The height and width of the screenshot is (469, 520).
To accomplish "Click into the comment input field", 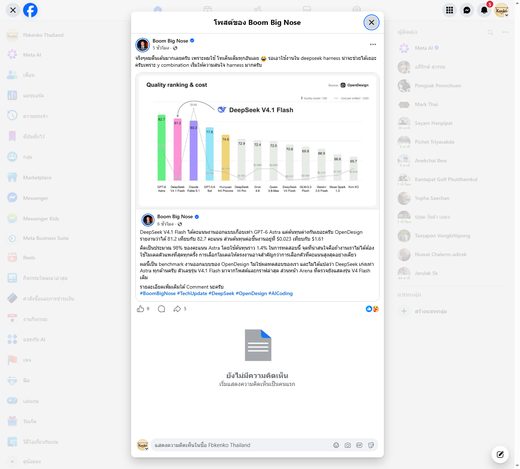I will pos(240,445).
